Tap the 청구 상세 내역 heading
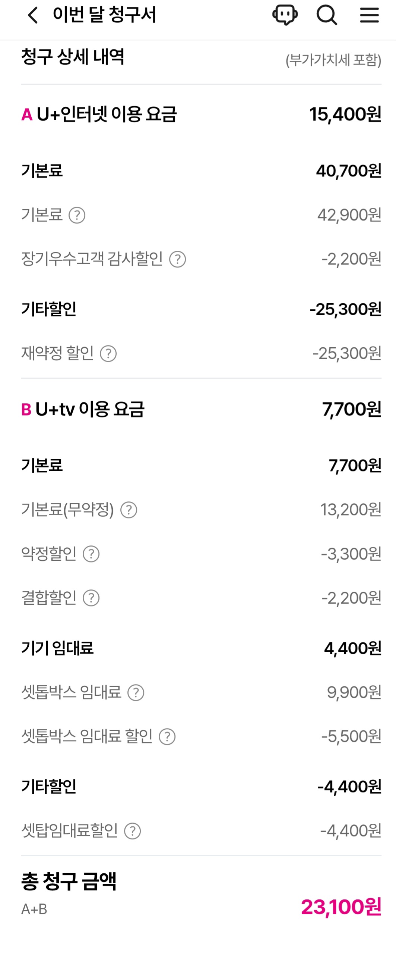 pyautogui.click(x=73, y=57)
